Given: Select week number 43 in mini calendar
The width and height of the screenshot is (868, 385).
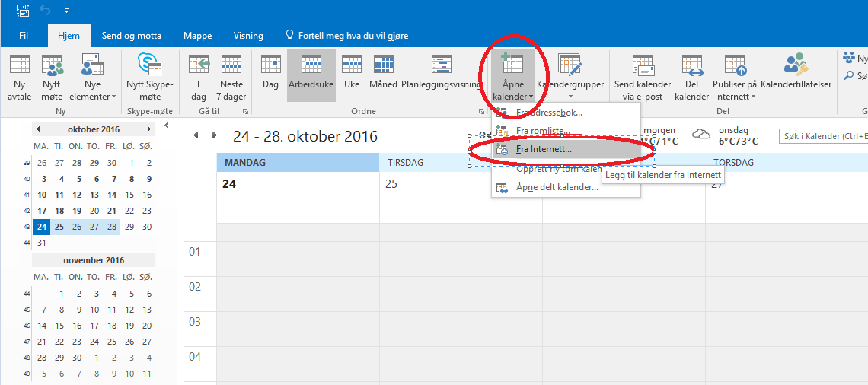Looking at the screenshot, I should coord(26,228).
